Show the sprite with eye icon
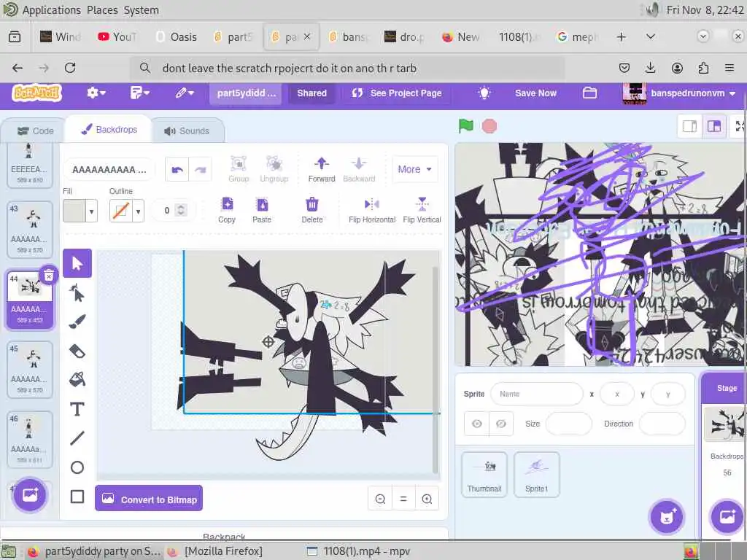 pyautogui.click(x=477, y=424)
